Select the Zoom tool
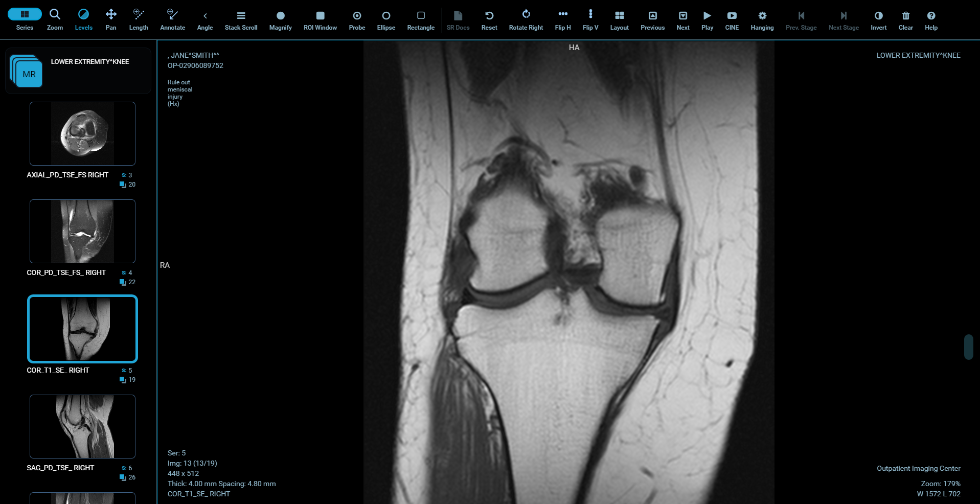This screenshot has width=980, height=504. point(55,19)
